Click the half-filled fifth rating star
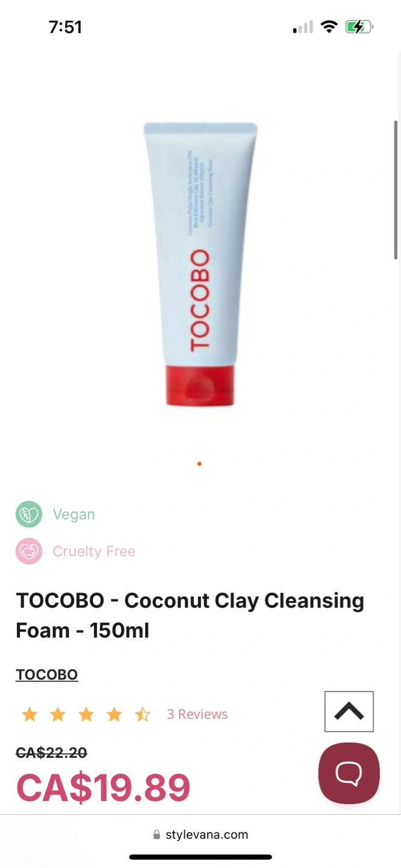The height and width of the screenshot is (868, 401). (143, 714)
